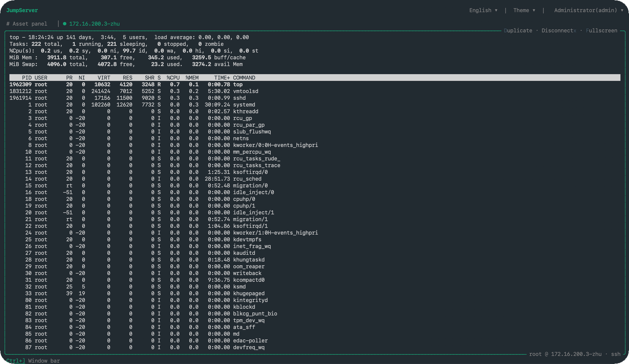
Task: Click the Window bar hint at bottom
Action: [44, 361]
